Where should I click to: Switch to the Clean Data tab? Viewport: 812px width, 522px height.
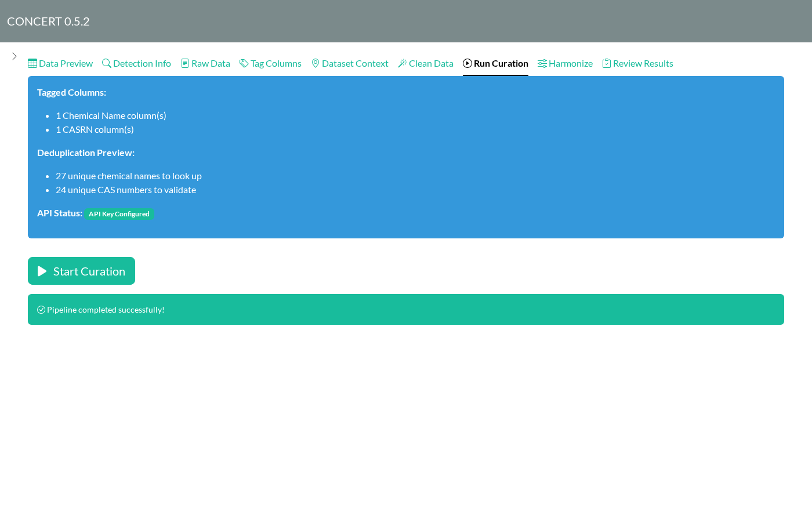pos(426,63)
